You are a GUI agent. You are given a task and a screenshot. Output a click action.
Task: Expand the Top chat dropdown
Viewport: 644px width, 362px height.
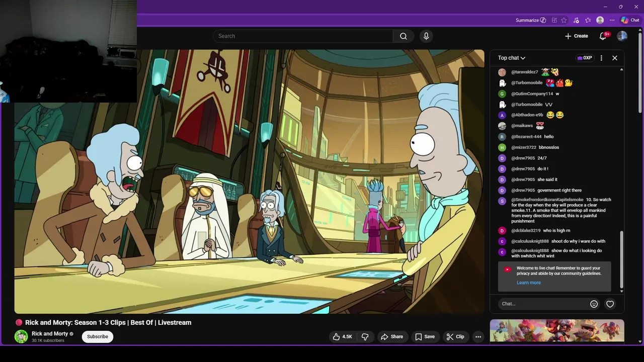[x=512, y=58]
